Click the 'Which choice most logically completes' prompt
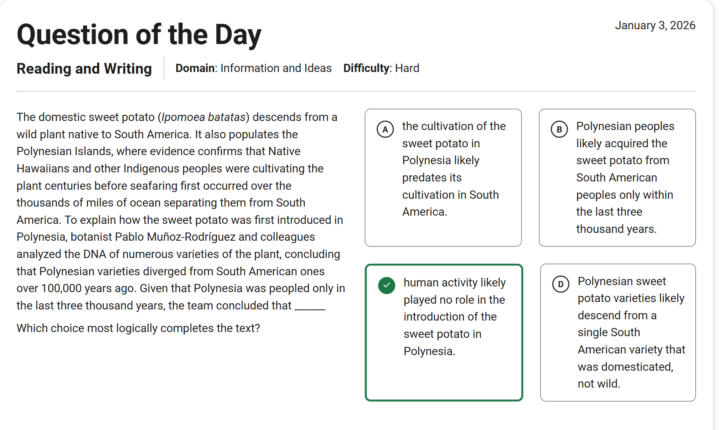This screenshot has width=720, height=430. pyautogui.click(x=139, y=329)
